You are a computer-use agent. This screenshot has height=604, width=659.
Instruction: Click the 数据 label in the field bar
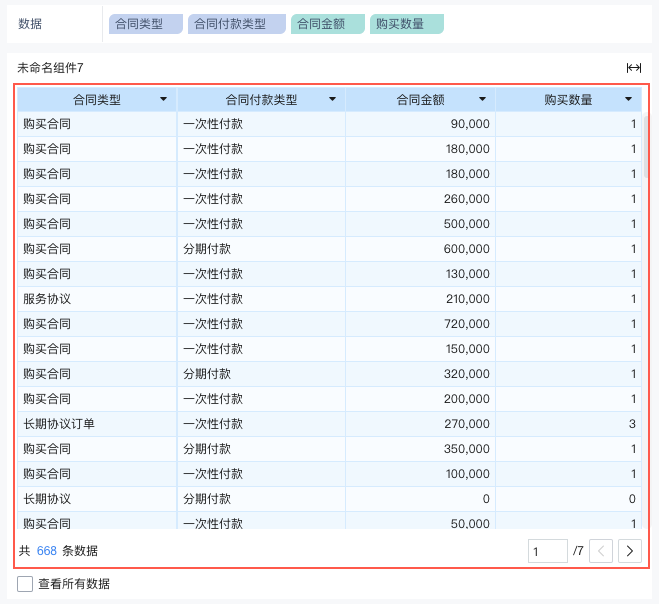point(30,24)
